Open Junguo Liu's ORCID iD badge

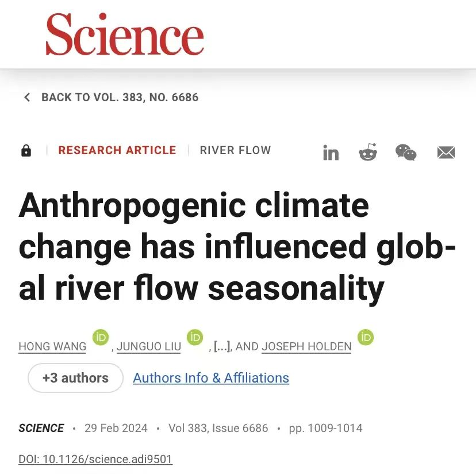(x=195, y=337)
